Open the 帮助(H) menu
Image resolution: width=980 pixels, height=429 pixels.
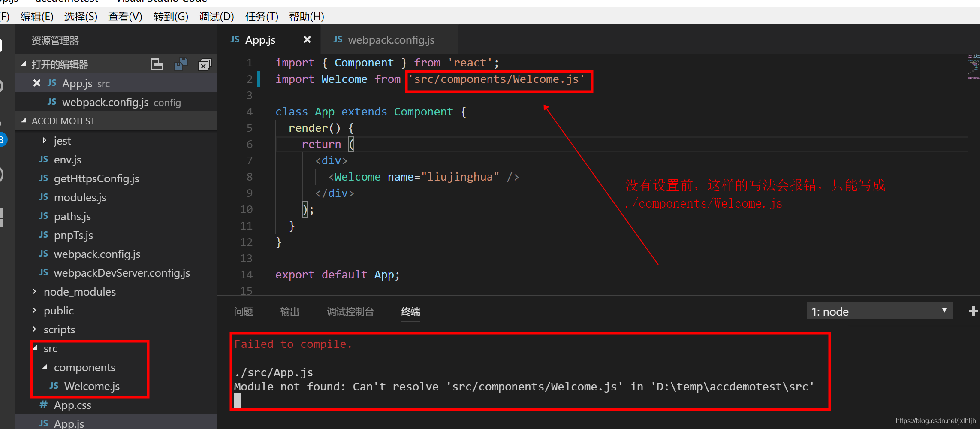(306, 17)
